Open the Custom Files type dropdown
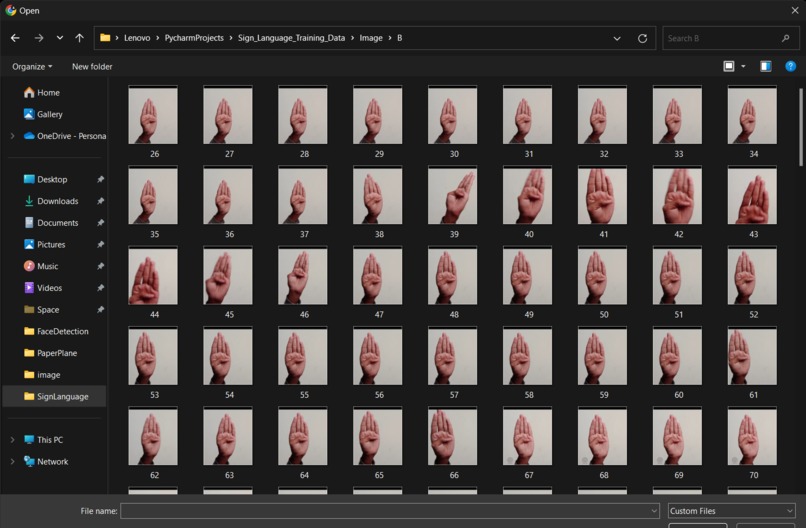The height and width of the screenshot is (528, 806). click(x=732, y=511)
